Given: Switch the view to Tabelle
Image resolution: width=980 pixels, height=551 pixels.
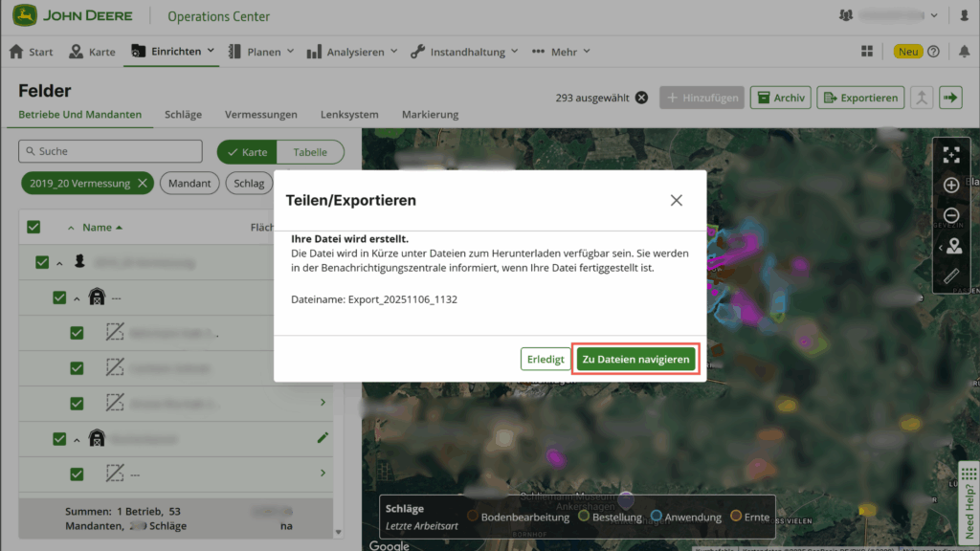Looking at the screenshot, I should pos(309,152).
